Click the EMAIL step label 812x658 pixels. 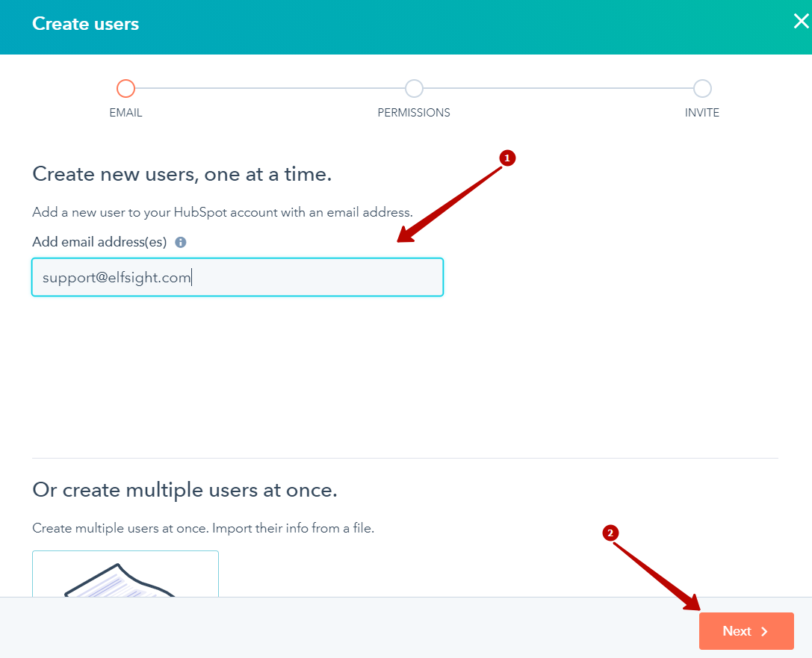point(125,113)
